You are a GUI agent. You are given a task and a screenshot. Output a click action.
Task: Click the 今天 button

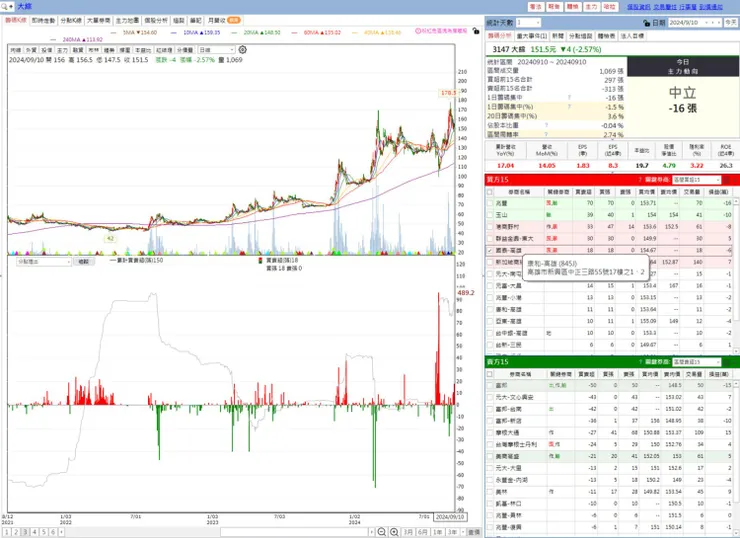point(731,23)
